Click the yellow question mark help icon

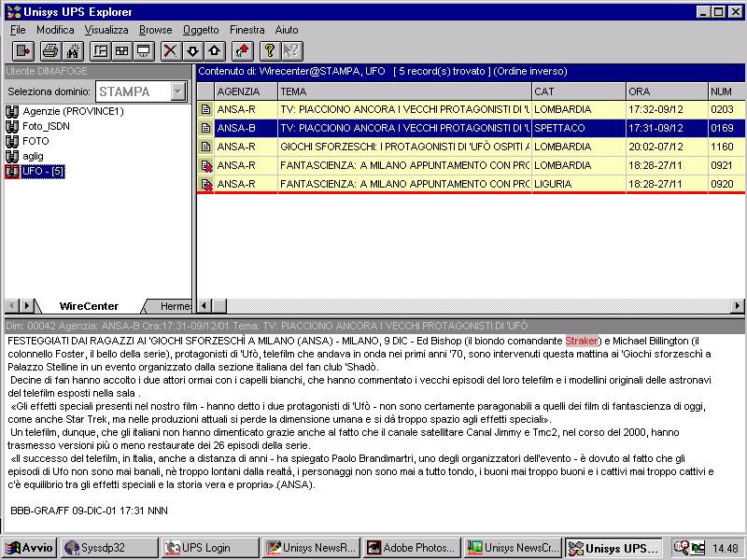(270, 51)
